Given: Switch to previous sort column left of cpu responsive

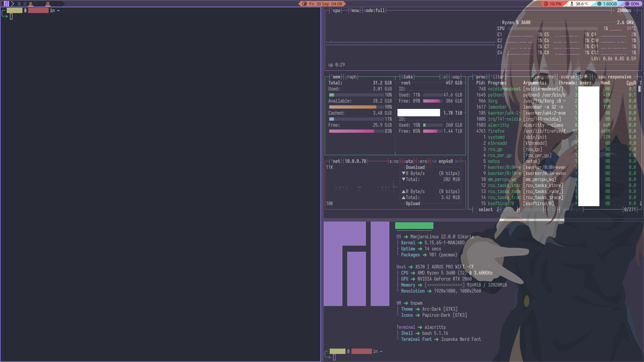Looking at the screenshot, I should click(x=595, y=77).
